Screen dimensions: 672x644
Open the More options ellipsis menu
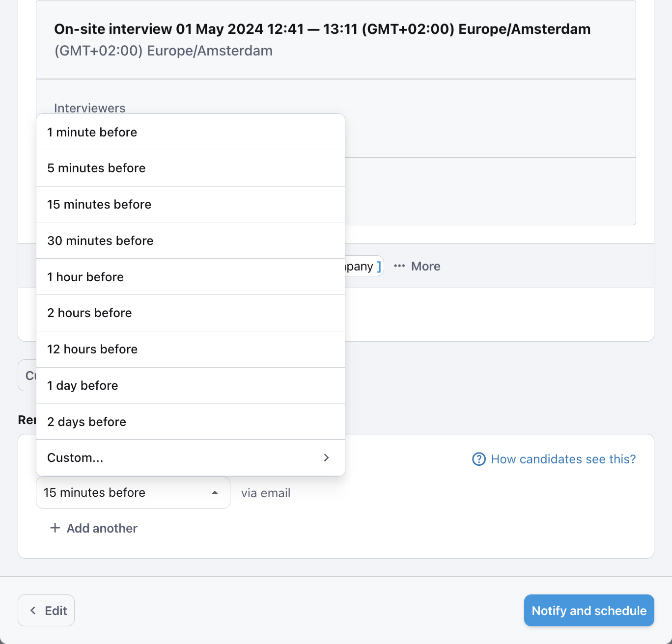click(x=417, y=267)
